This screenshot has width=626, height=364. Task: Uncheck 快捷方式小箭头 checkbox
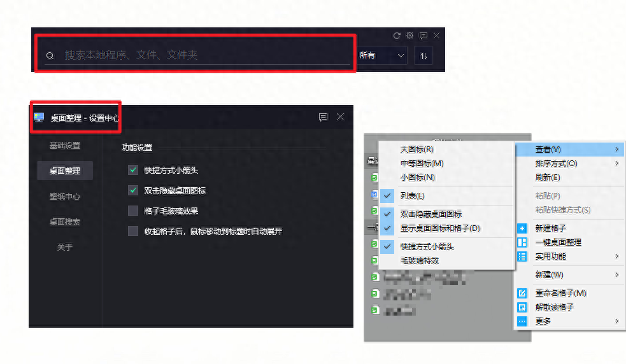(x=133, y=170)
